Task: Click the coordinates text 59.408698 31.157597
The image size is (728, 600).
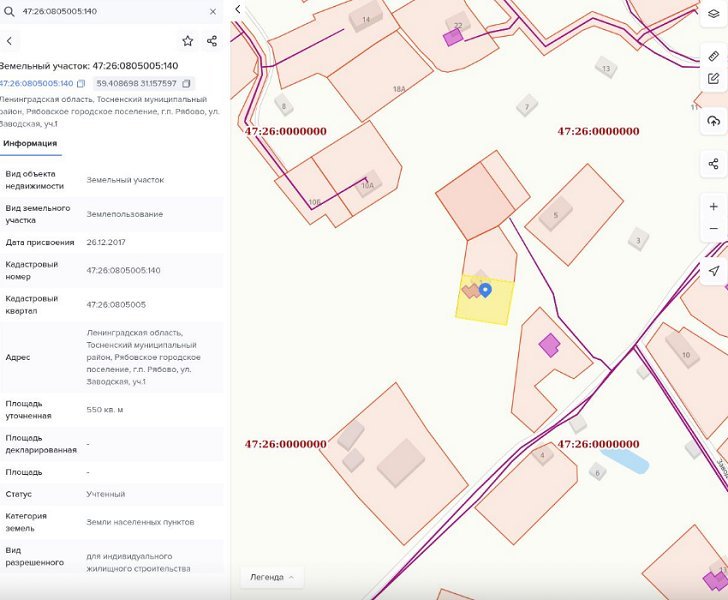Action: click(x=136, y=84)
